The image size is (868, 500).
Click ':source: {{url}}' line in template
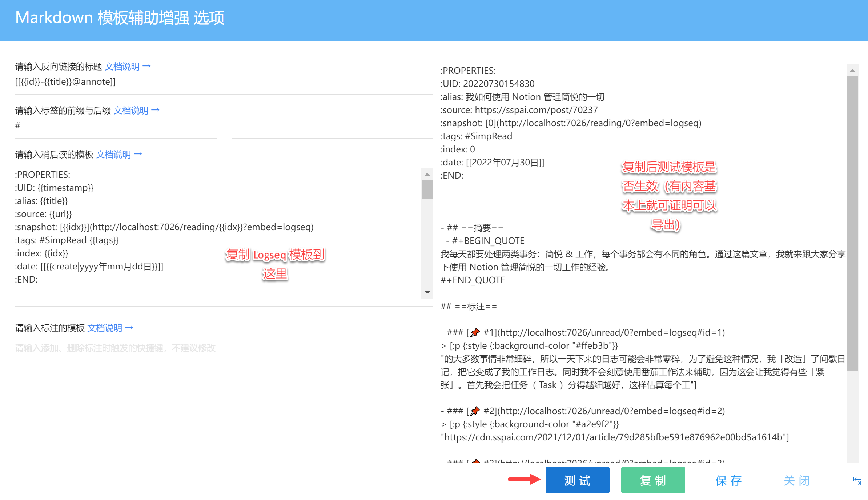43,214
